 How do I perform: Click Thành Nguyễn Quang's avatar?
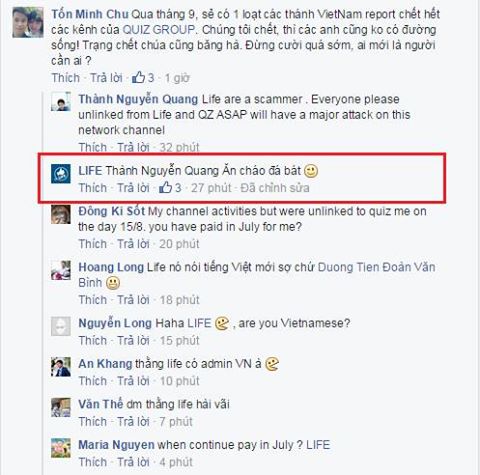pos(61,102)
